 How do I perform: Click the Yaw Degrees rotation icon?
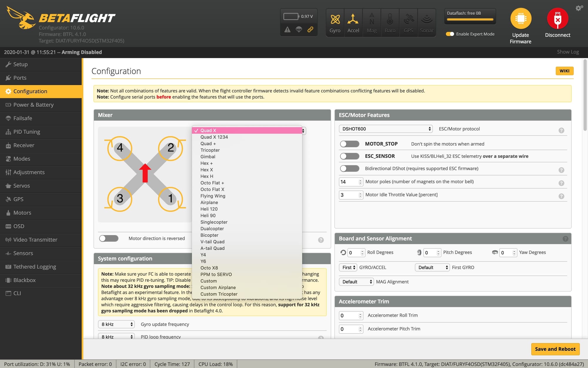(x=495, y=252)
